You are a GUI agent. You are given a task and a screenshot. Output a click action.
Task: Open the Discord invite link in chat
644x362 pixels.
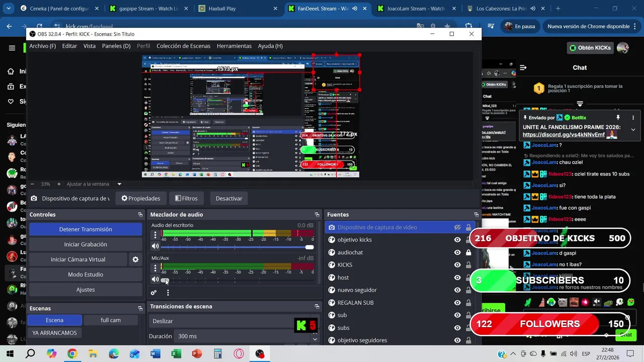563,135
